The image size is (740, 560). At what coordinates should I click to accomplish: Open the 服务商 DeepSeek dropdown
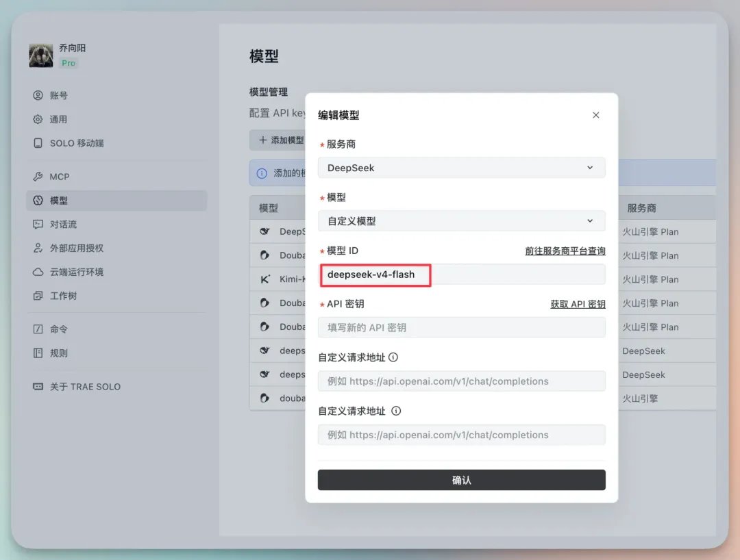(462, 168)
